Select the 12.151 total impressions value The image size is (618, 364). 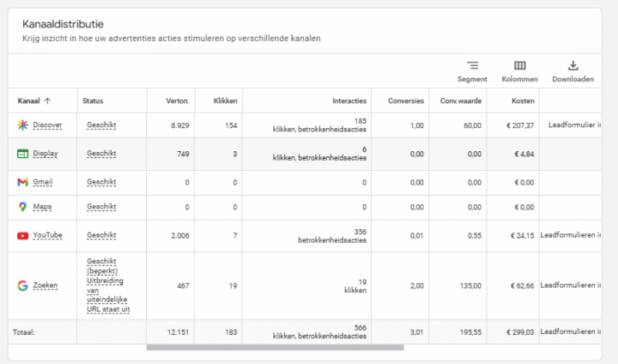point(179,332)
